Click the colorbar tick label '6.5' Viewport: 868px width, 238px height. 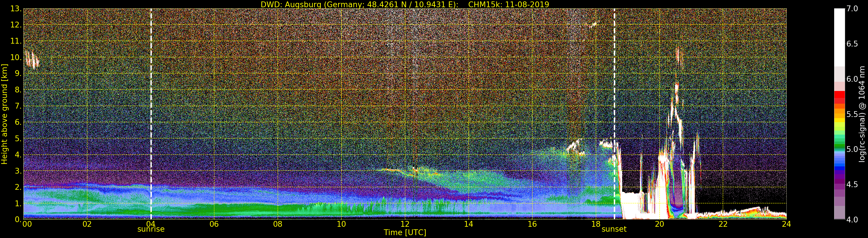click(x=852, y=44)
